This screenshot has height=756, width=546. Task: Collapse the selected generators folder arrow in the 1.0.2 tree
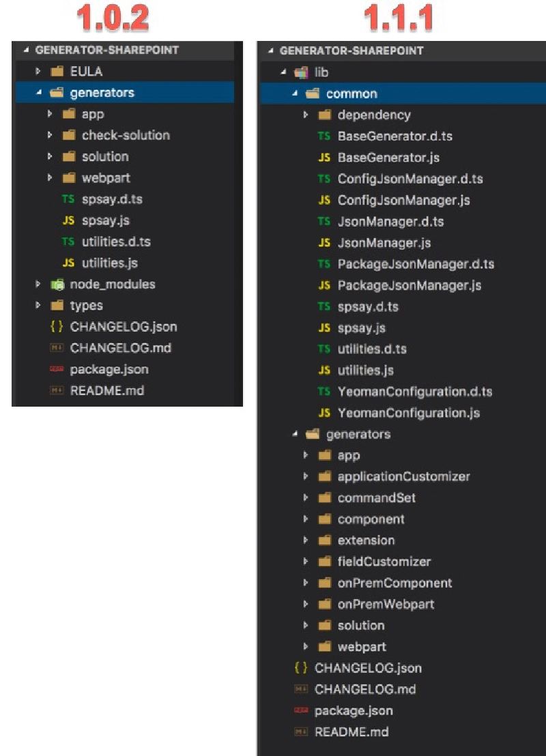pyautogui.click(x=39, y=93)
